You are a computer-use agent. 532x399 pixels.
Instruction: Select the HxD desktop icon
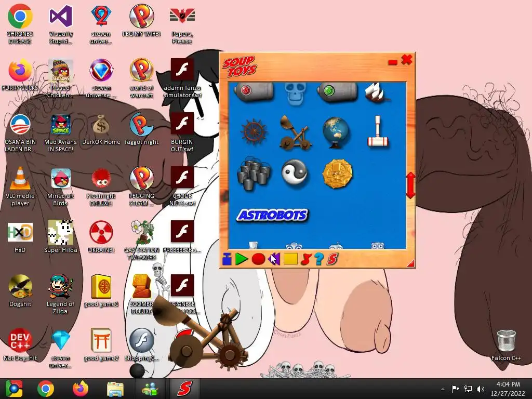(20, 237)
